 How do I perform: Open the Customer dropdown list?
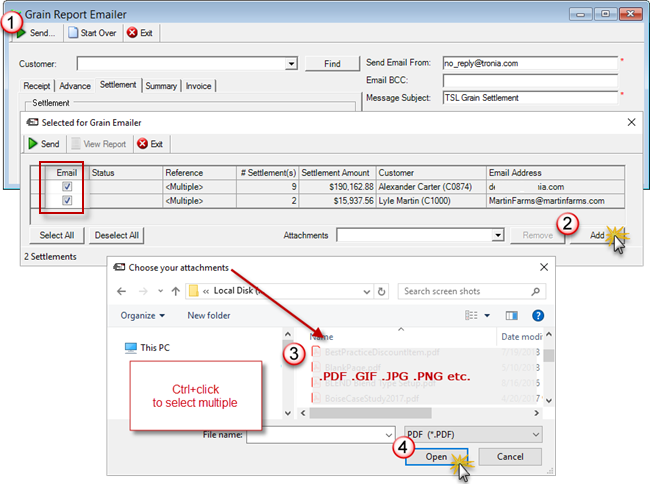click(x=291, y=64)
